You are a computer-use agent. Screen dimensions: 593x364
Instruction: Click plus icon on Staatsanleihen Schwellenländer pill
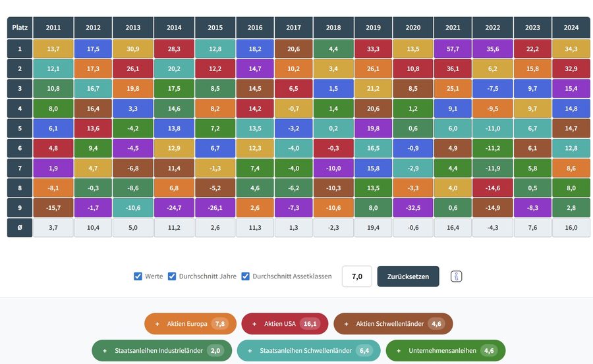(250, 351)
